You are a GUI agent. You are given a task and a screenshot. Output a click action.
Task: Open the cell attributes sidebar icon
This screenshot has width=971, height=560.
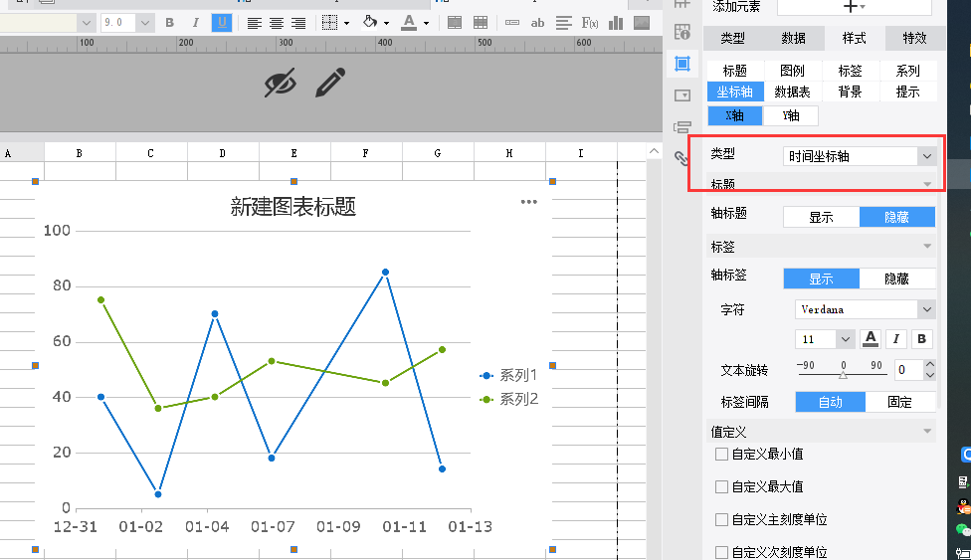pos(681,32)
